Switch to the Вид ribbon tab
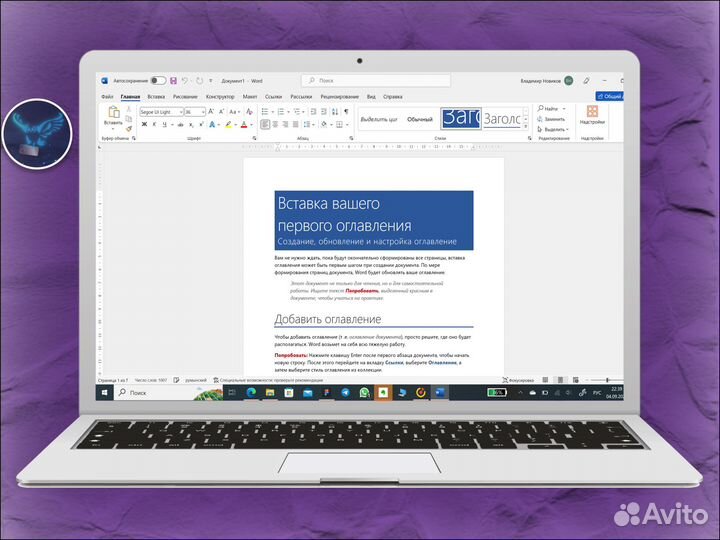The height and width of the screenshot is (540, 720). pyautogui.click(x=371, y=97)
